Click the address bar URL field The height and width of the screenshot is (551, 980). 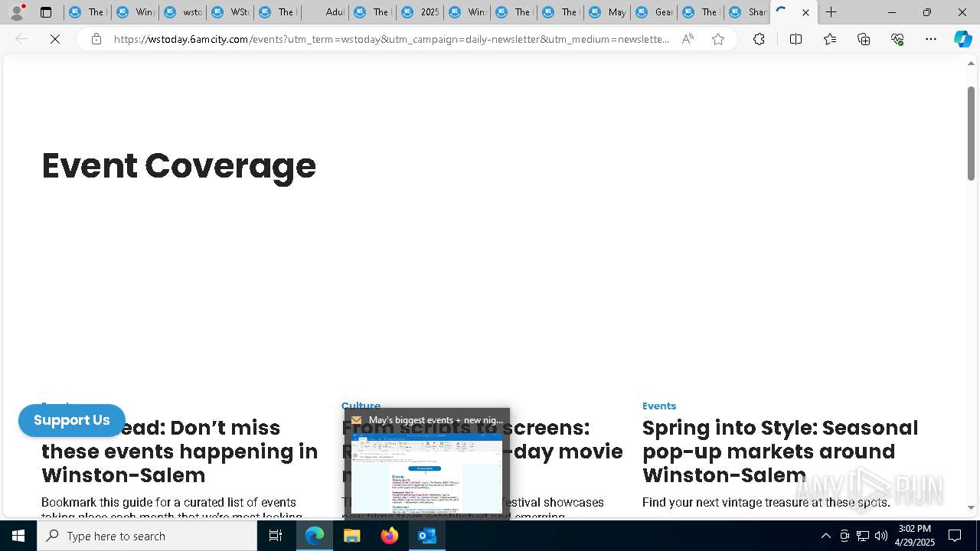click(391, 39)
